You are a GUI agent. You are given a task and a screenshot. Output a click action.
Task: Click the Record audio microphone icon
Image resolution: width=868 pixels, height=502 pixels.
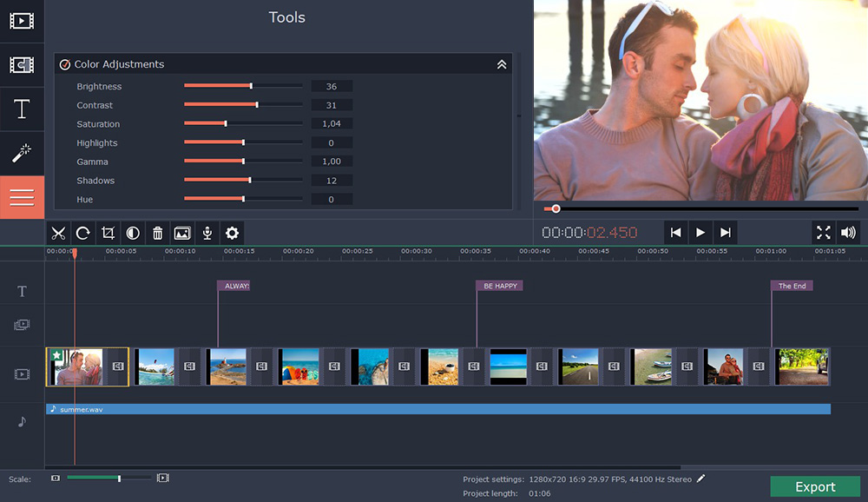(207, 234)
